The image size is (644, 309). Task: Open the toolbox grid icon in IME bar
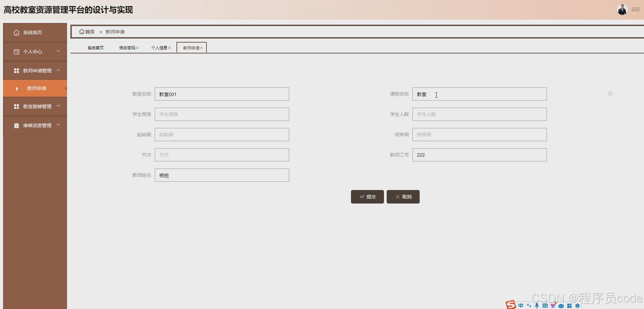click(569, 306)
